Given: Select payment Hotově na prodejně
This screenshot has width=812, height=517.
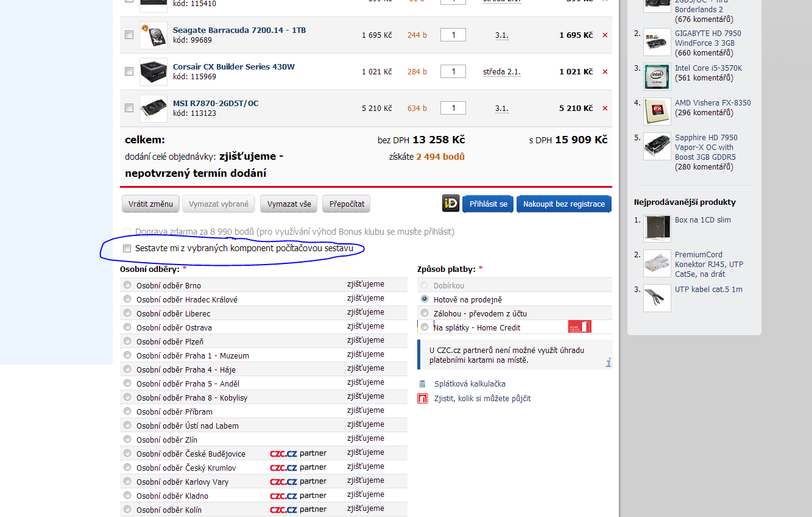Looking at the screenshot, I should pyautogui.click(x=425, y=299).
